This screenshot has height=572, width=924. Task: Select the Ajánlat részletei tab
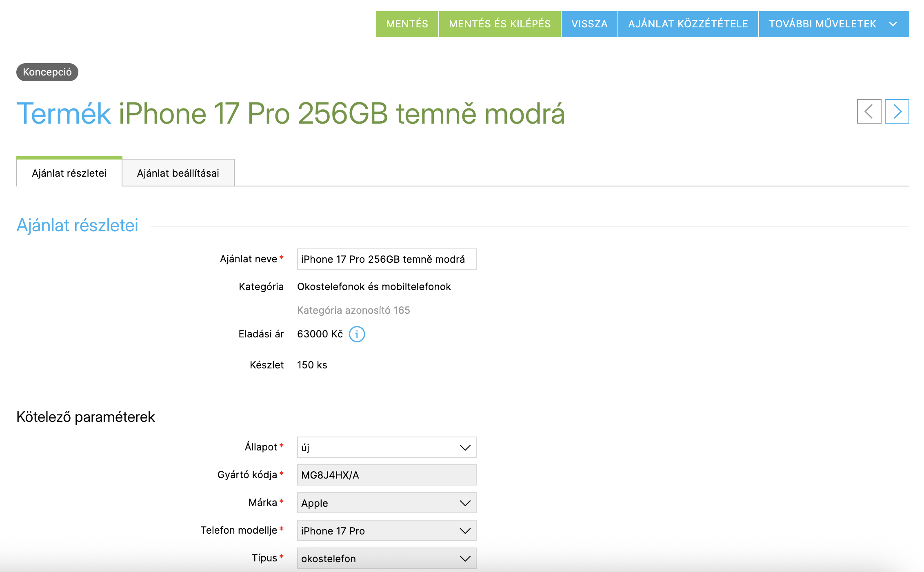coord(69,173)
